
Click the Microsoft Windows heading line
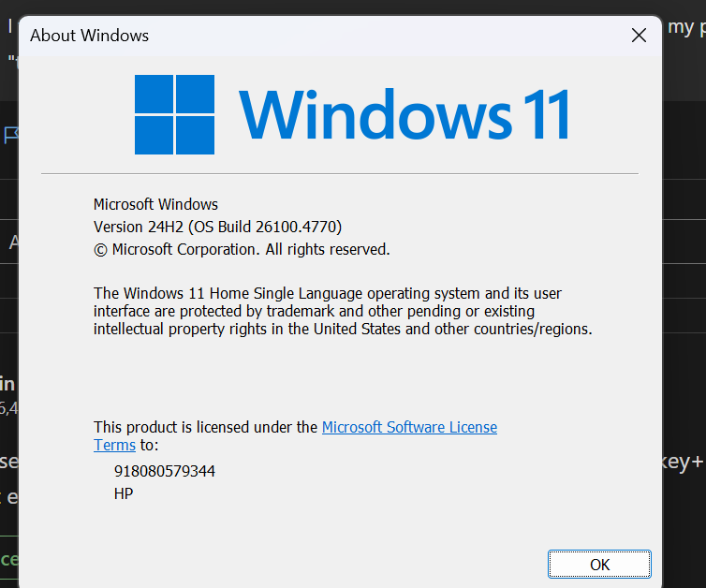155,204
